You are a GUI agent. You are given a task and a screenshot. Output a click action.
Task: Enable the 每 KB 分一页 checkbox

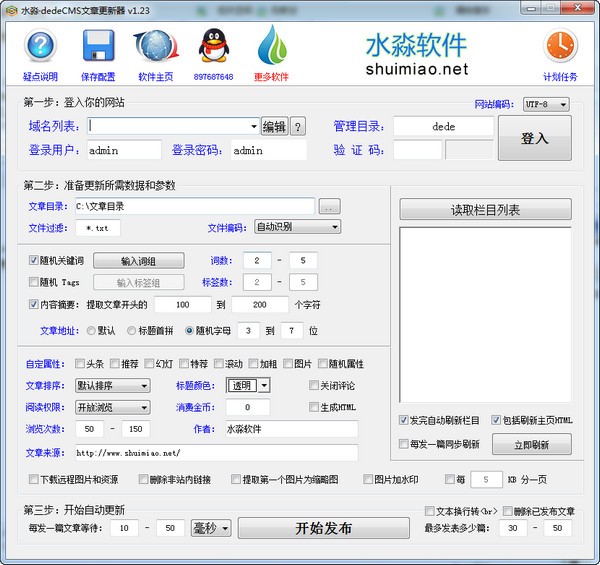pos(449,479)
